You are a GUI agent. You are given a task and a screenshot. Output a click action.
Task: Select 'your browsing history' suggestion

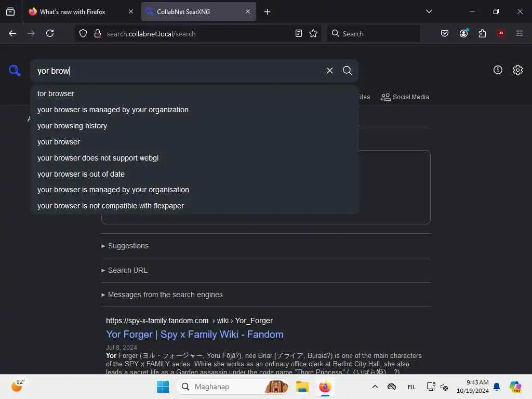pyautogui.click(x=195, y=126)
